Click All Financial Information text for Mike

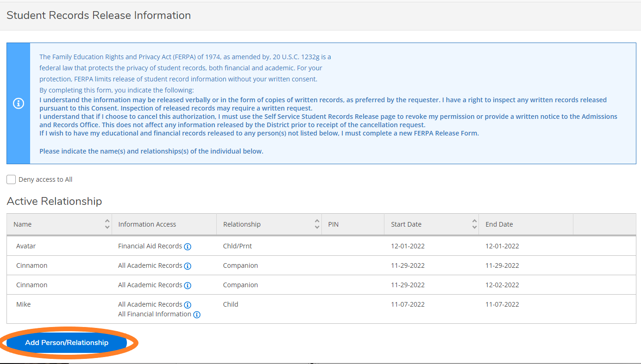point(155,314)
